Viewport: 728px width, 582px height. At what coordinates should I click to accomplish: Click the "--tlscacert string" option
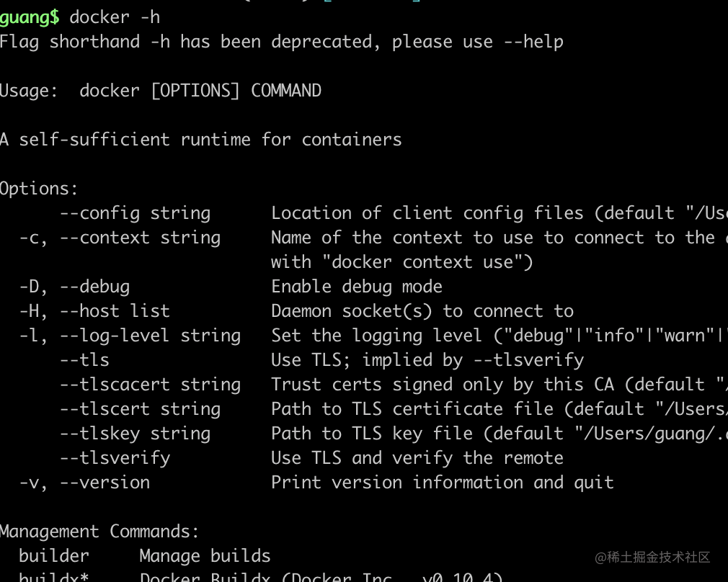151,385
